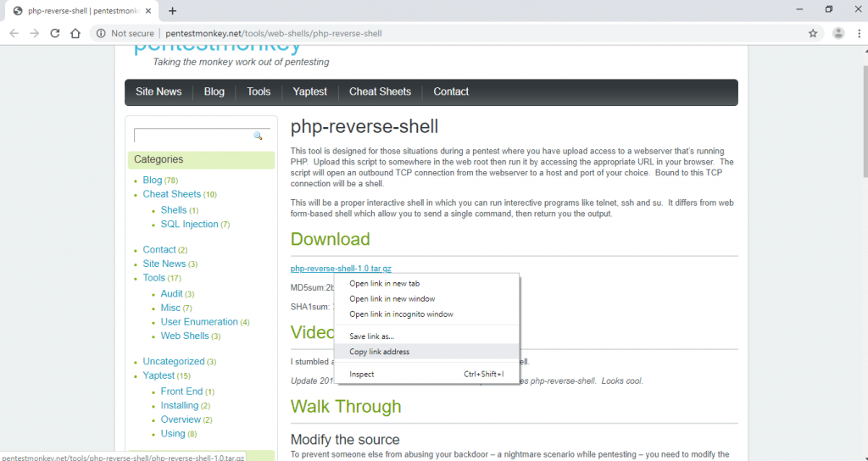Open the Cheat Sheets category link
868x461 pixels.
click(x=171, y=194)
